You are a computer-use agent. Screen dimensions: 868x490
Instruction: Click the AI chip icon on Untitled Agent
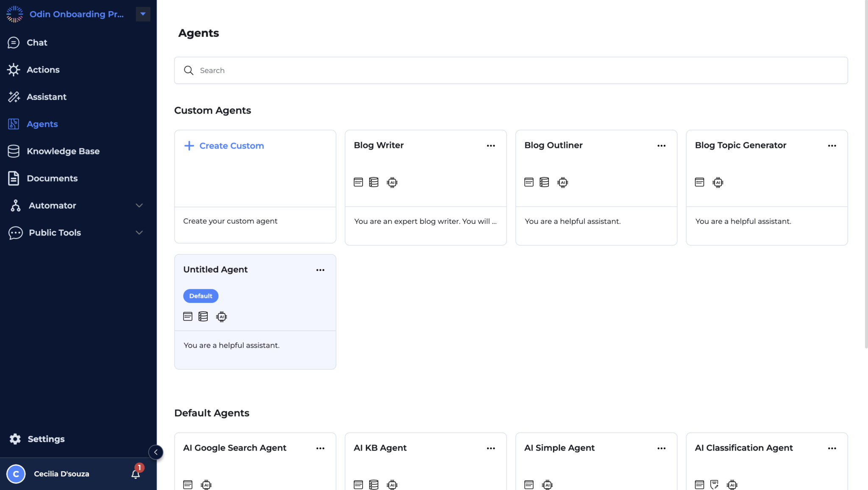click(221, 316)
